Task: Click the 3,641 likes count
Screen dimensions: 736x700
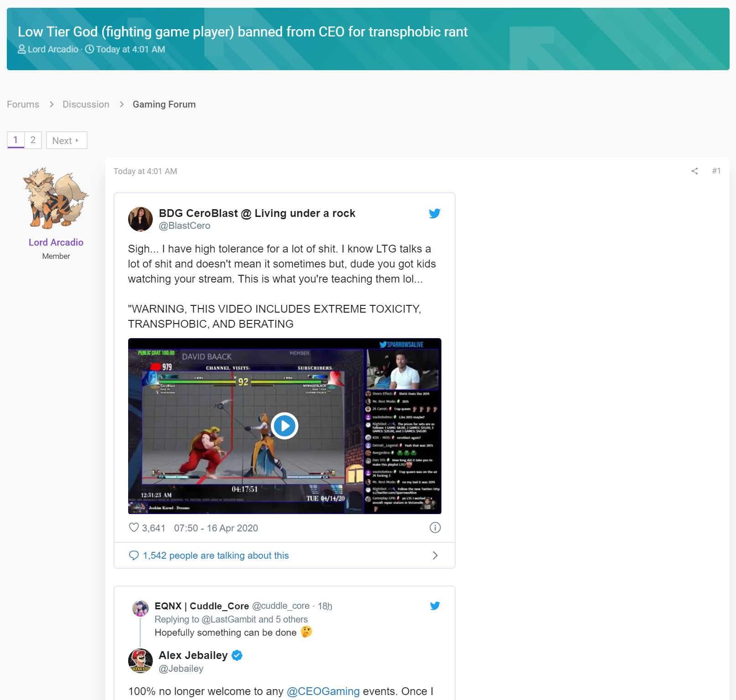Action: coord(154,528)
